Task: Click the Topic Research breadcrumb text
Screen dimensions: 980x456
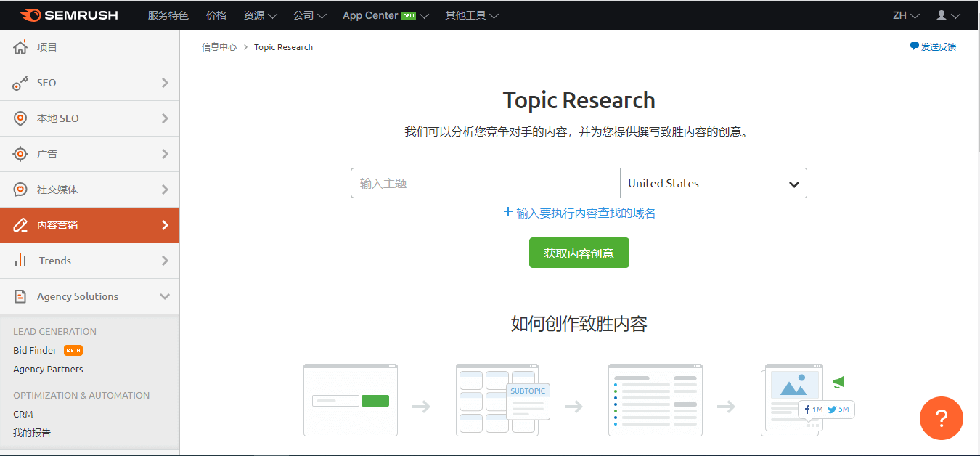Action: pos(284,47)
